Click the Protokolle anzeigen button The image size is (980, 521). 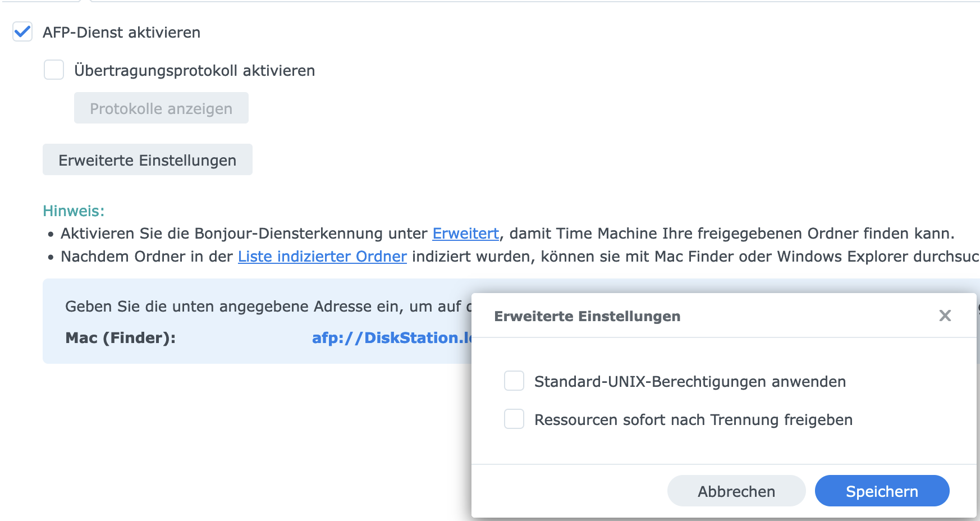(161, 108)
